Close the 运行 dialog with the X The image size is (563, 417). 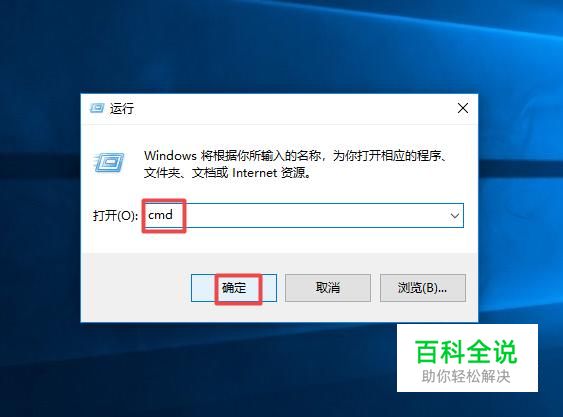pyautogui.click(x=463, y=108)
